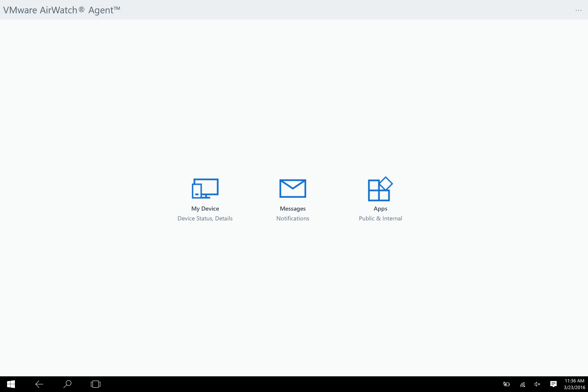The image size is (588, 392).
Task: Select the Notifications subtitle text
Action: point(292,218)
